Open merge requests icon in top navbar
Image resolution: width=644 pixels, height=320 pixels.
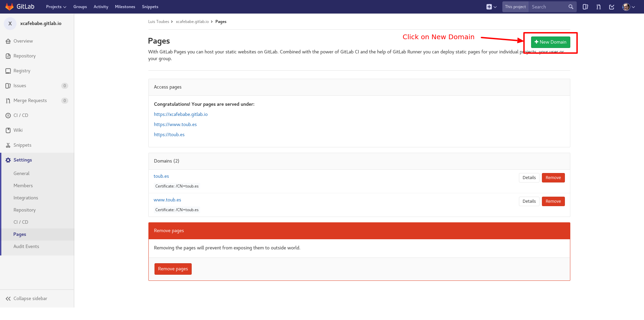pyautogui.click(x=598, y=7)
